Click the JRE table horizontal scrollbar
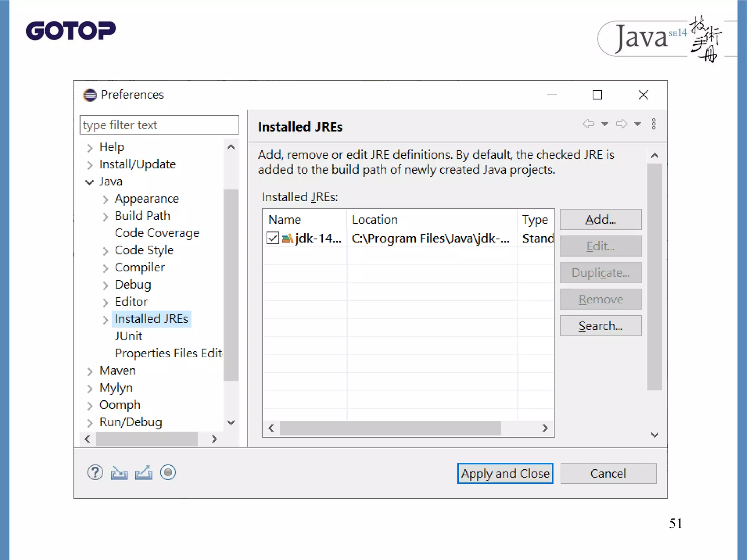 390,428
